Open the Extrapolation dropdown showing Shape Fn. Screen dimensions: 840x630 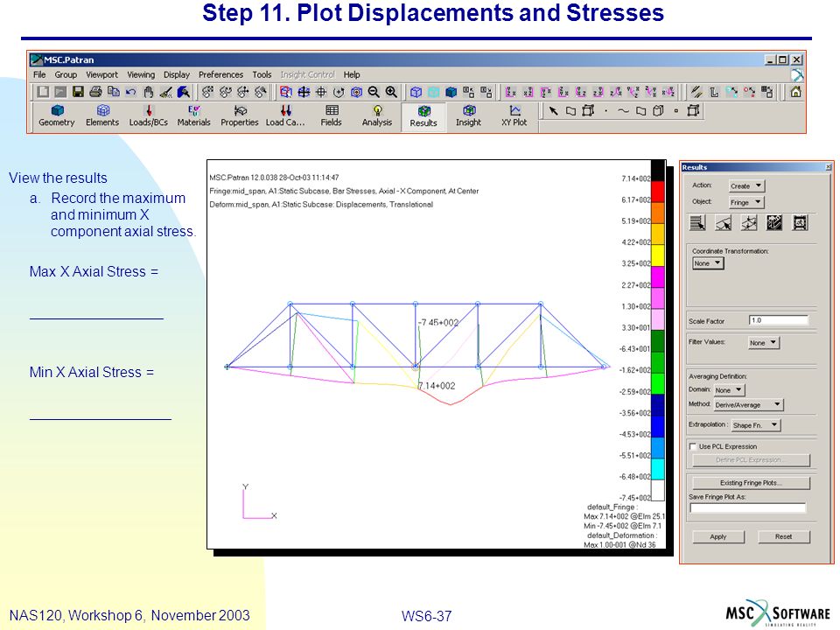[x=756, y=425]
